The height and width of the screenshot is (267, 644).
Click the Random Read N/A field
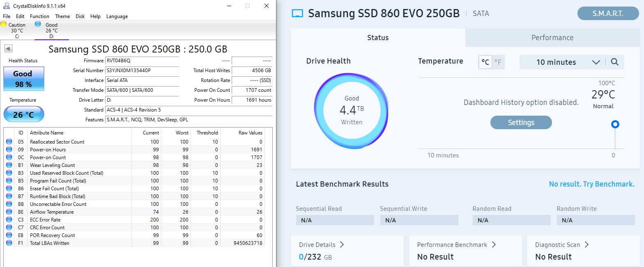tap(512, 220)
